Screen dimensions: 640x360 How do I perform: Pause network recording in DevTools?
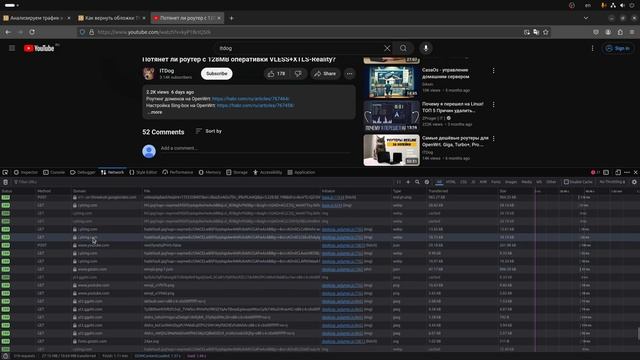tap(399, 182)
